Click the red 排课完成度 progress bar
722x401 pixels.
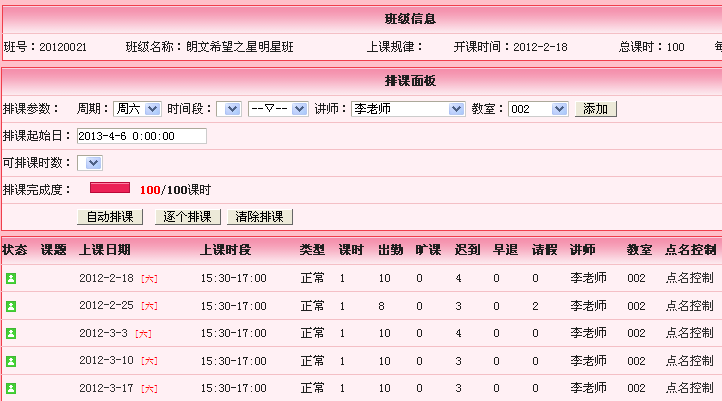click(110, 188)
